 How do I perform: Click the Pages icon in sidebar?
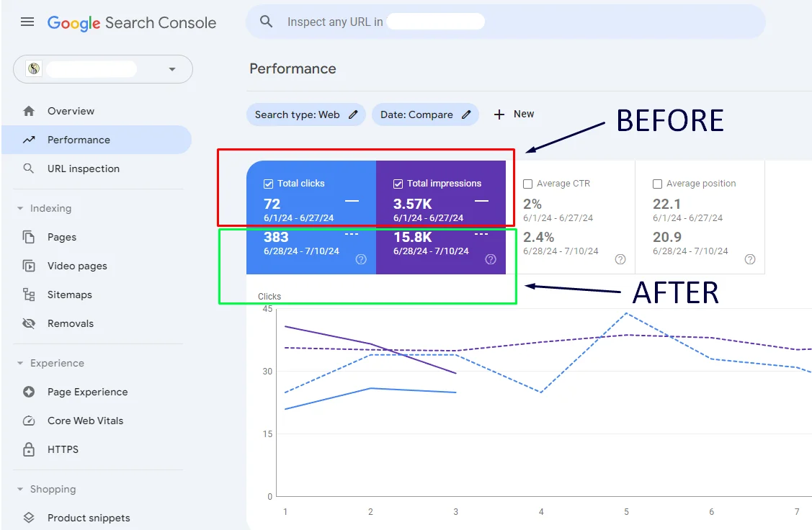(29, 237)
